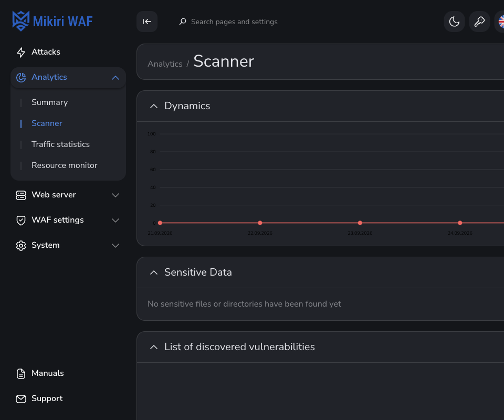Click the WAF settings menu label

click(58, 220)
